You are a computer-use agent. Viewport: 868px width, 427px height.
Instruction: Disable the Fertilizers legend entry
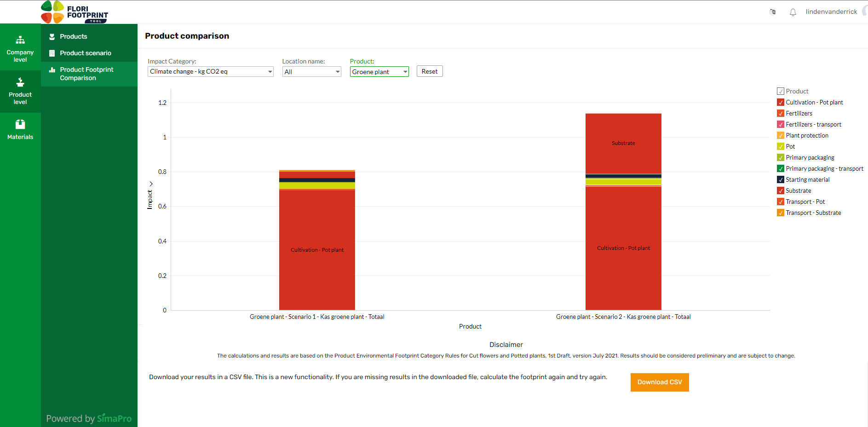[x=781, y=113]
